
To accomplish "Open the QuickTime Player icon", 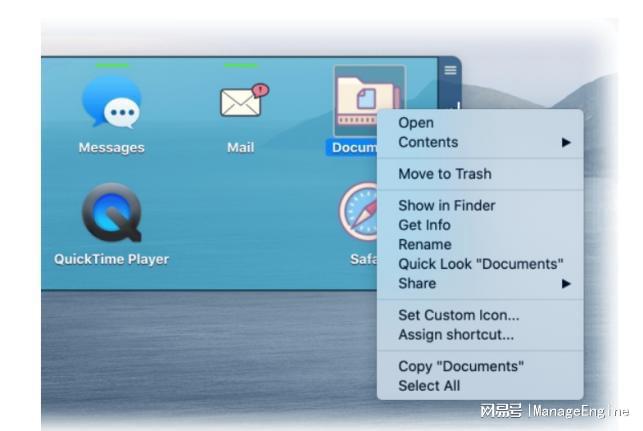I will 111,213.
